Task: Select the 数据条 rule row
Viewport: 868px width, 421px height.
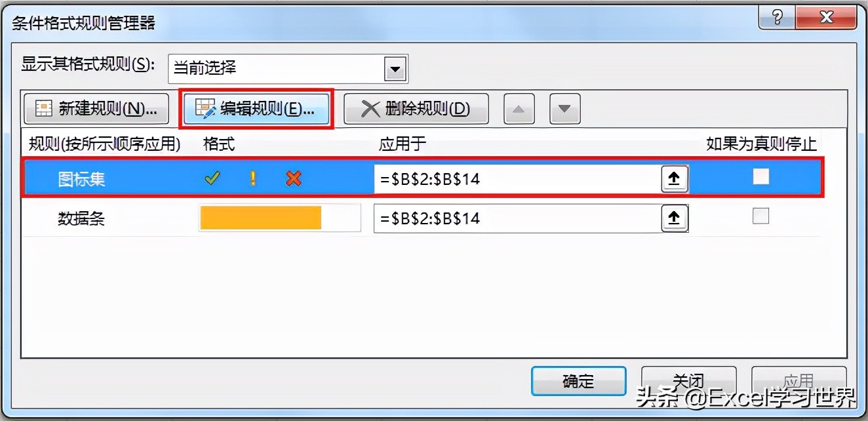Action: pos(423,218)
